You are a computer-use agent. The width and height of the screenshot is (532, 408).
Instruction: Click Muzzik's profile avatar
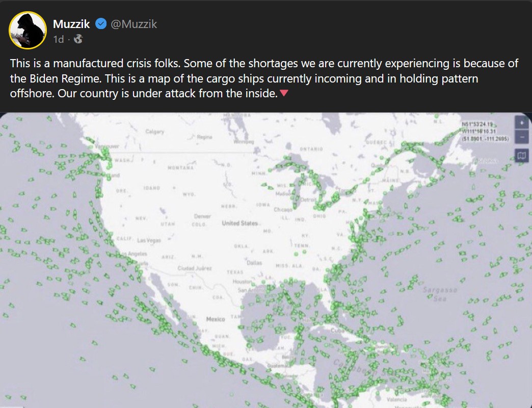pos(28,31)
